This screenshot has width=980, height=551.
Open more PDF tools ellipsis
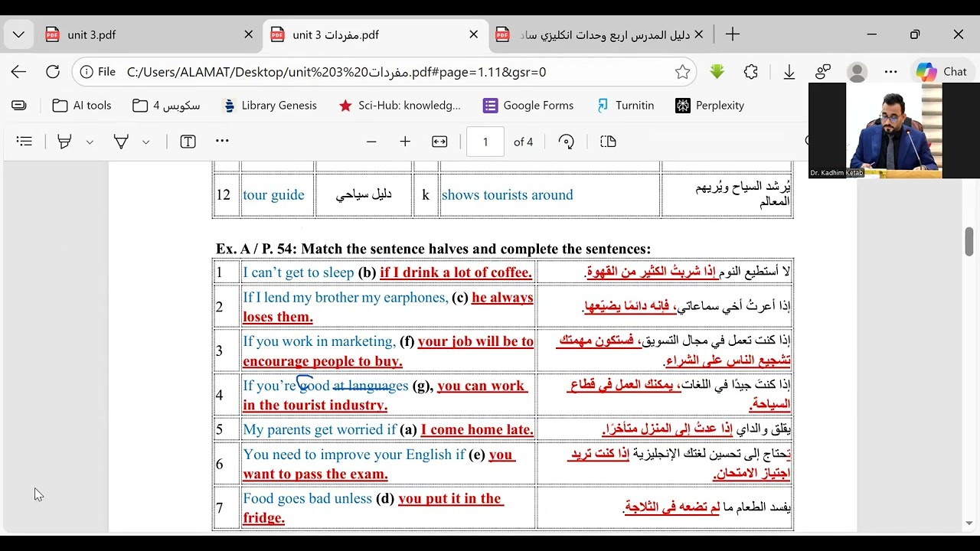222,141
